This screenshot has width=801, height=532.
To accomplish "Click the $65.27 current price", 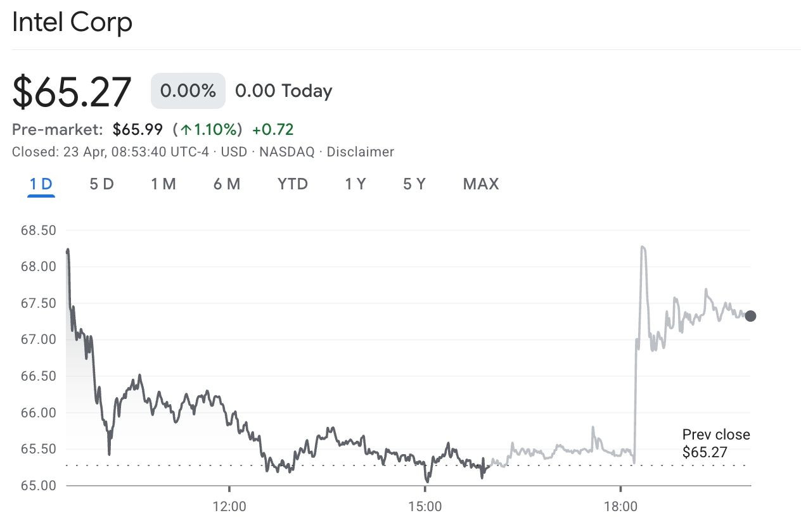I will (72, 91).
